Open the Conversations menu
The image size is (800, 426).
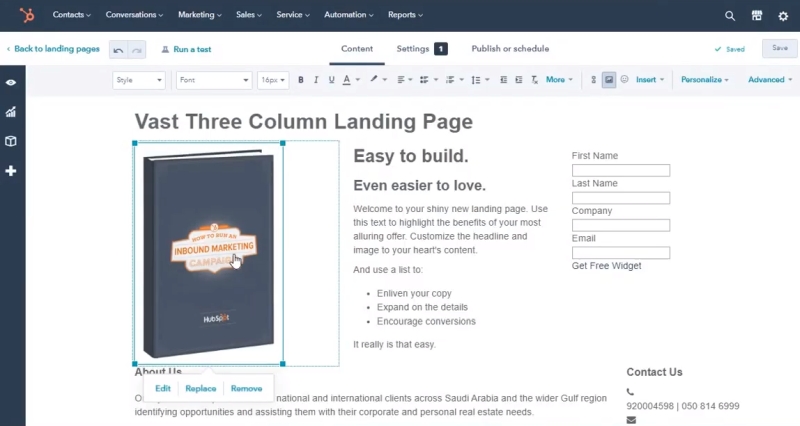point(134,15)
